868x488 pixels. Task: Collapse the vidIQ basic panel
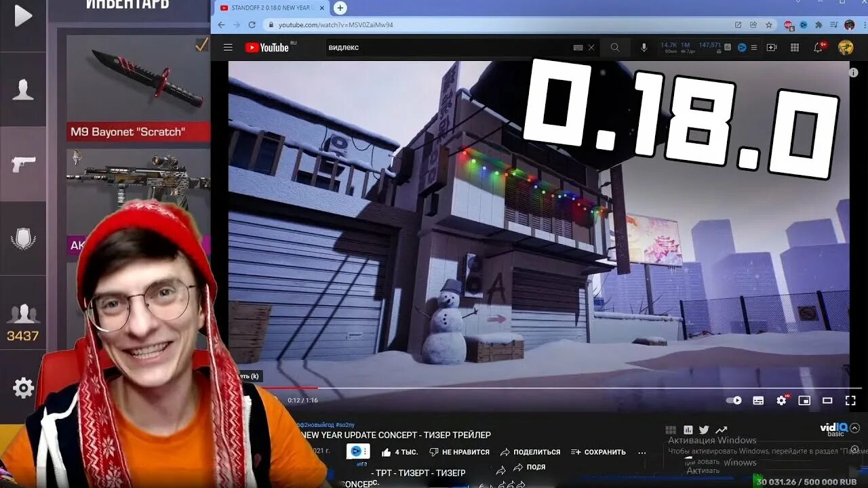(855, 428)
